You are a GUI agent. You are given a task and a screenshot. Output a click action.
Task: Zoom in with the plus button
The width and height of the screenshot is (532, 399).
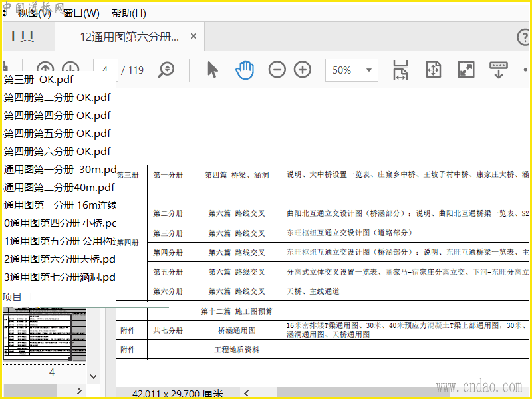point(303,70)
